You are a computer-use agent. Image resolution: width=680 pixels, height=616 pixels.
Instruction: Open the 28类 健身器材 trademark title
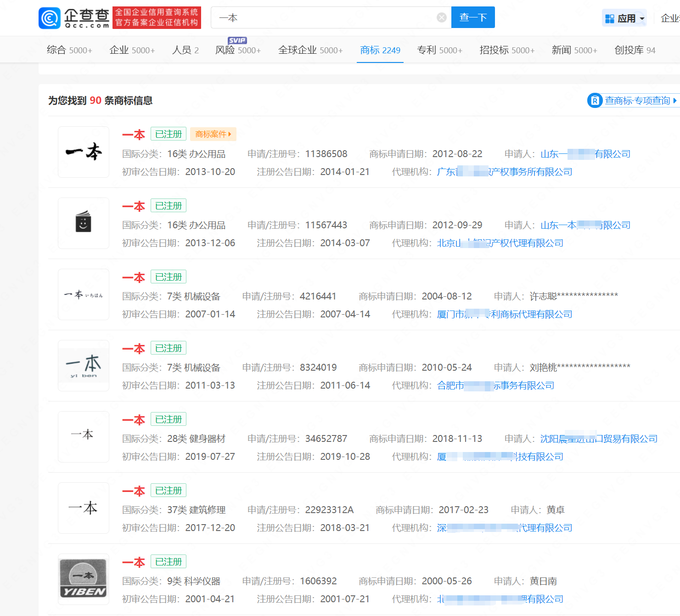pos(134,420)
